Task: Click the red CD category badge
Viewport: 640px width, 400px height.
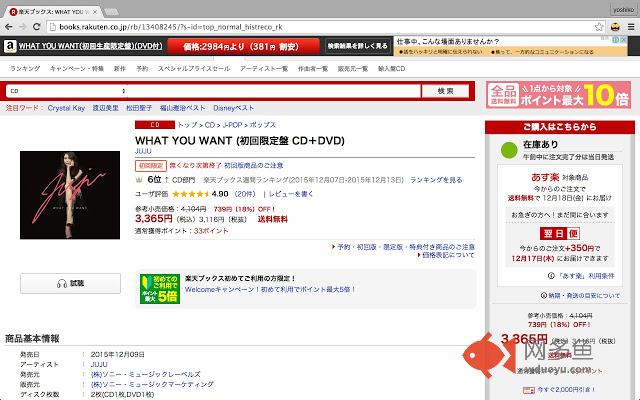Action: (155, 124)
